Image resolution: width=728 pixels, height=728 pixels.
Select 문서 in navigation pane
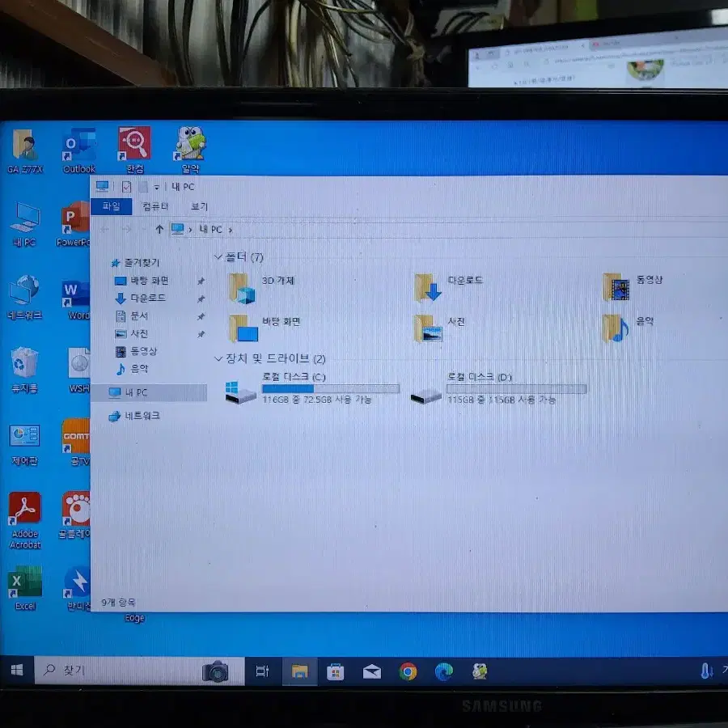(132, 316)
